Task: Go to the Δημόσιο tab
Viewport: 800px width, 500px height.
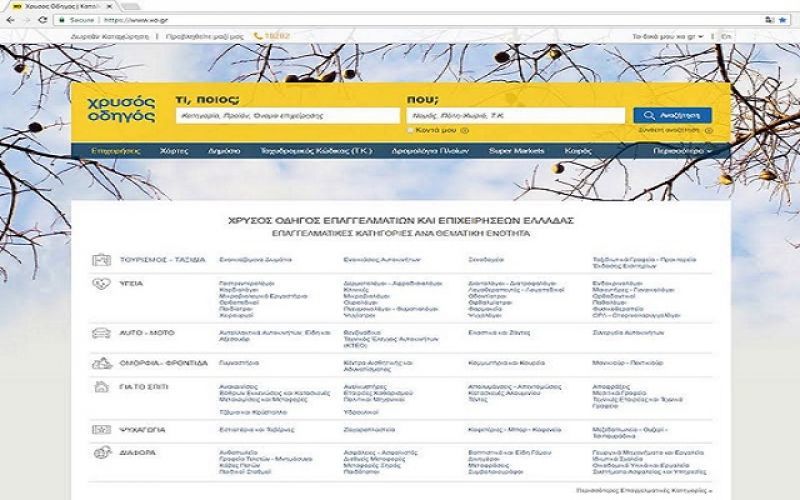Action: pyautogui.click(x=224, y=151)
